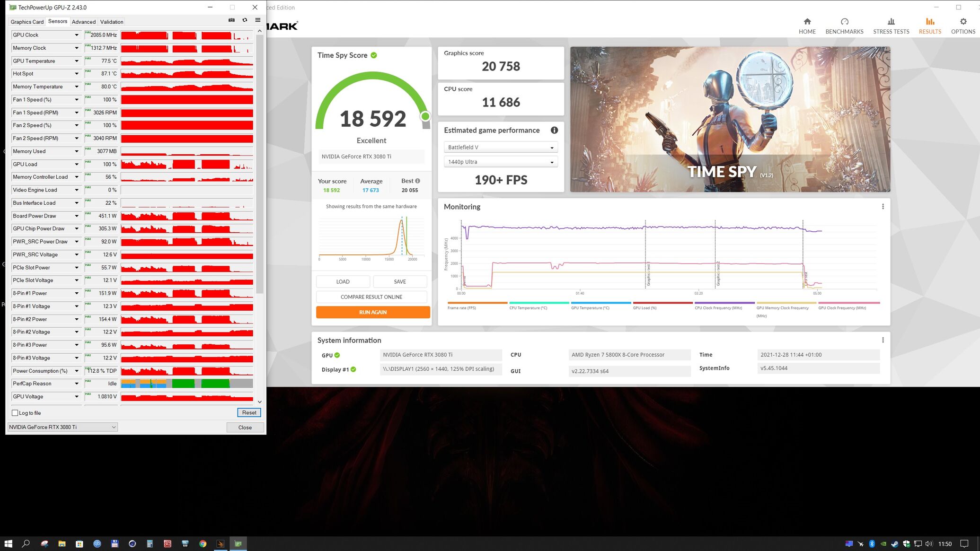Switch to 3DMark taskbar icon

tap(221, 543)
